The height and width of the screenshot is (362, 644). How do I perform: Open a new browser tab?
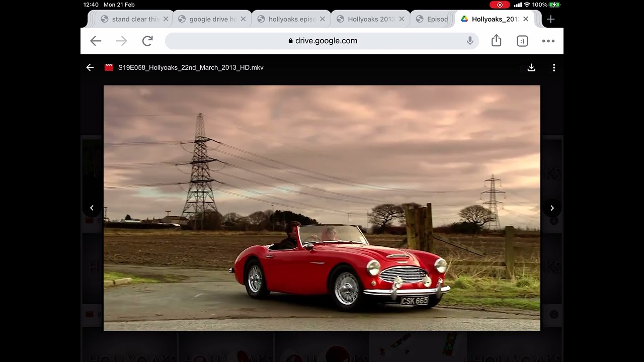[551, 19]
